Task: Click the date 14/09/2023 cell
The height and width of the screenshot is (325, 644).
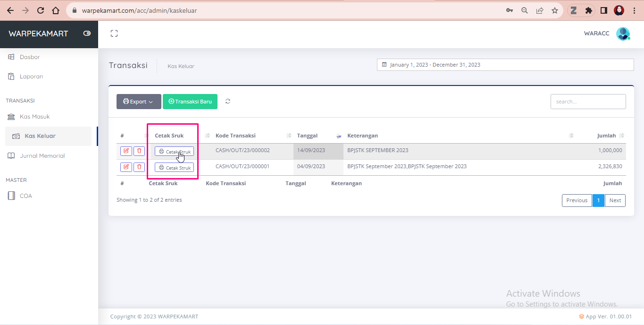Action: pyautogui.click(x=318, y=151)
